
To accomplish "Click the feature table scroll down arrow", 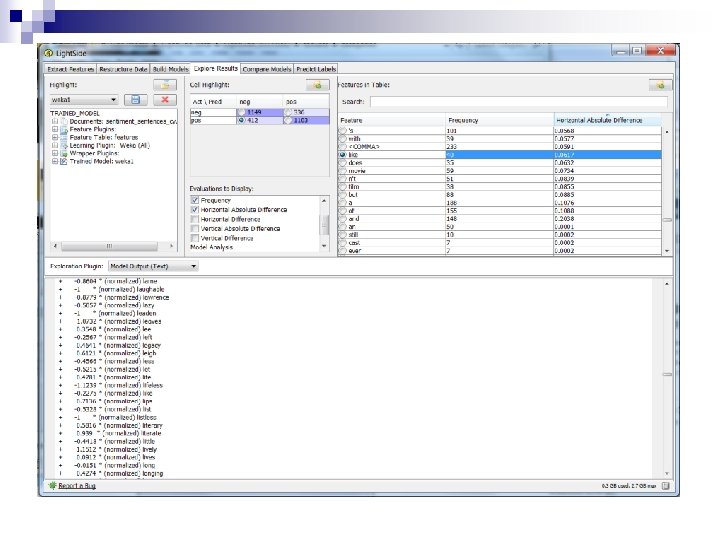I will click(x=667, y=251).
